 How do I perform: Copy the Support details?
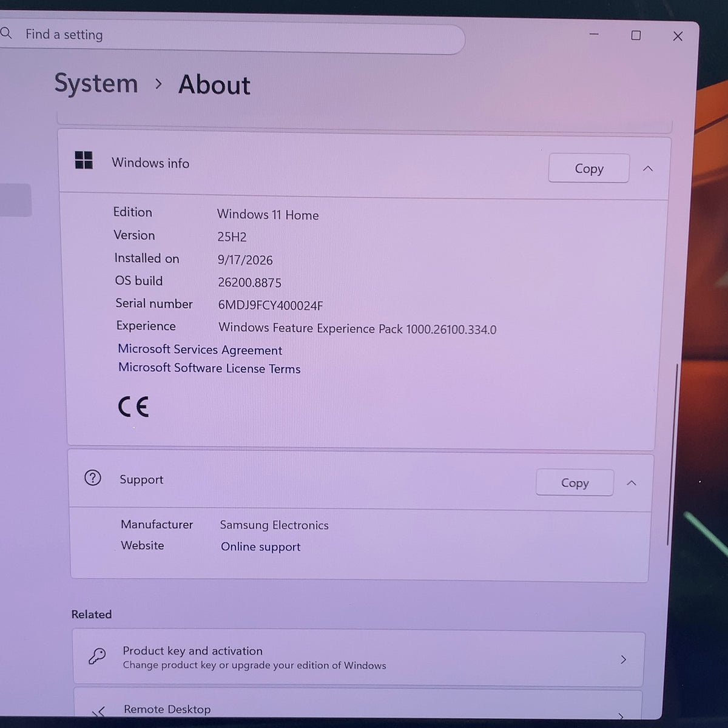point(575,483)
